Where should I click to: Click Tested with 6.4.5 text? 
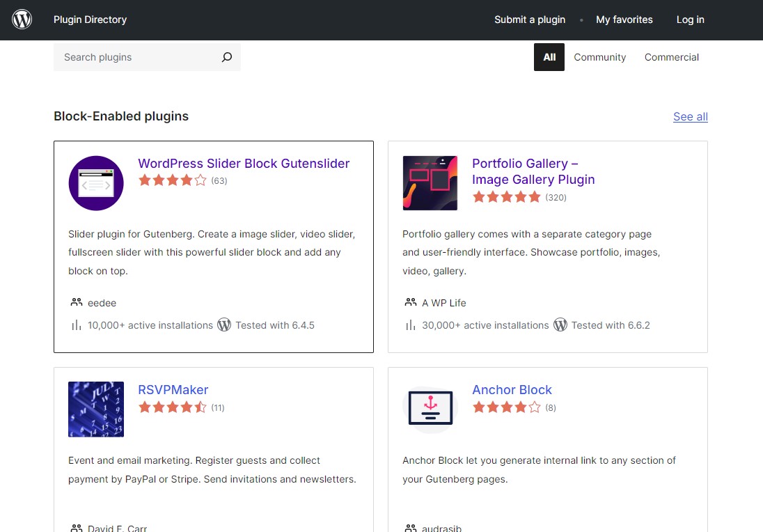[275, 325]
